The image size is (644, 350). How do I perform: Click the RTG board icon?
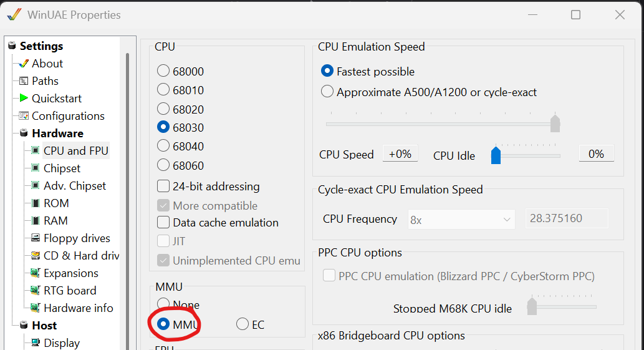point(36,291)
